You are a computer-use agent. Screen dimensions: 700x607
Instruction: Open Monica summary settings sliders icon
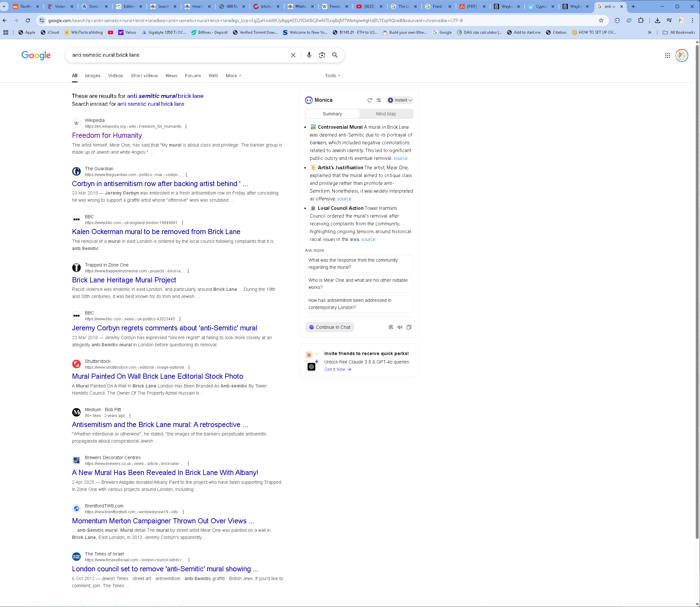(x=379, y=100)
